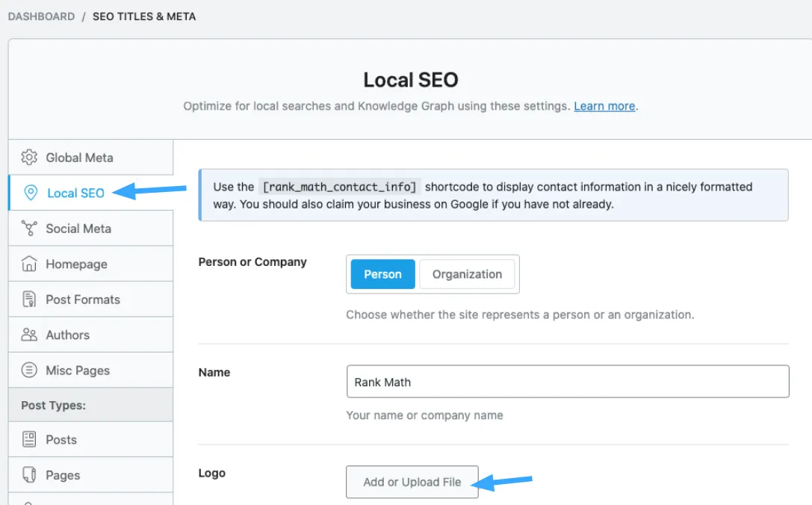This screenshot has width=812, height=505.
Task: Go to Dashboard in the breadcrumb
Action: pyautogui.click(x=41, y=16)
